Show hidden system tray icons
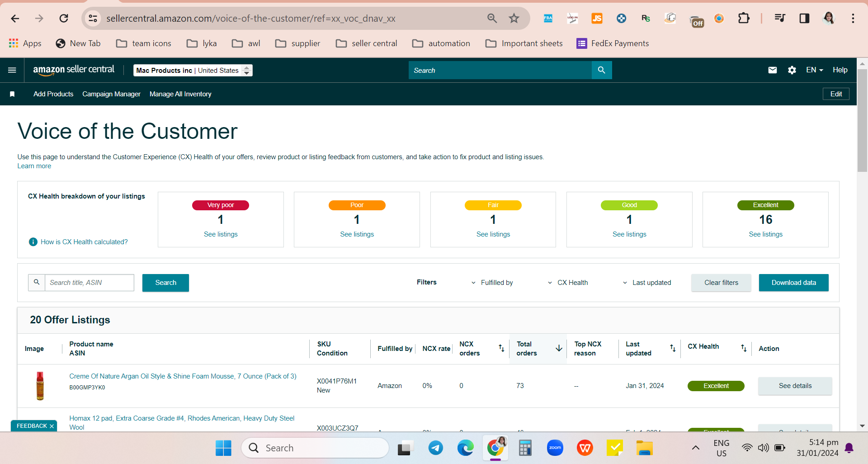This screenshot has width=868, height=464. tap(696, 448)
